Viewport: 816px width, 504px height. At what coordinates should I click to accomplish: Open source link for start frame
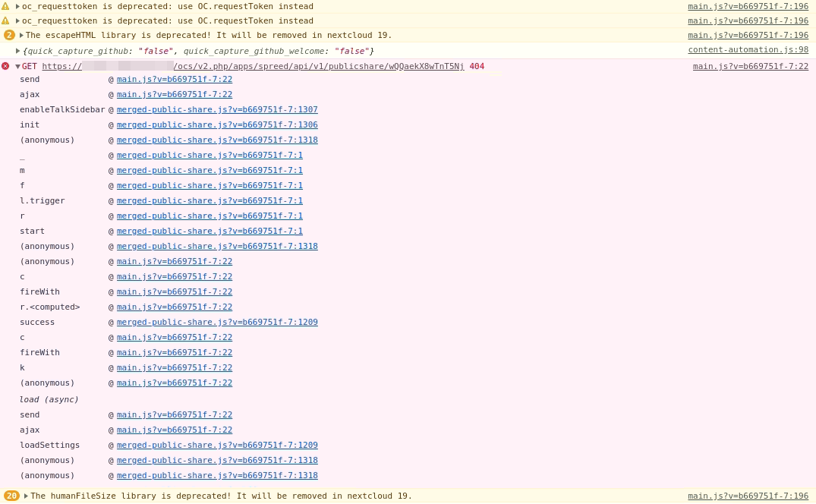pos(210,231)
